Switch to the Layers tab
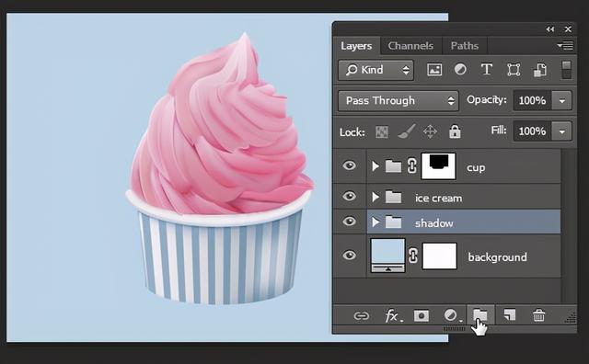This screenshot has width=589, height=364. click(356, 46)
